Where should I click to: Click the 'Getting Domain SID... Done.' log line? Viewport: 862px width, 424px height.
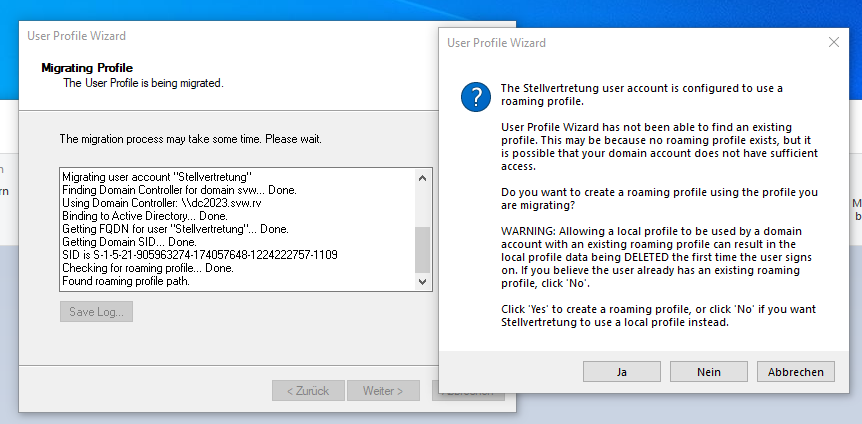point(129,242)
